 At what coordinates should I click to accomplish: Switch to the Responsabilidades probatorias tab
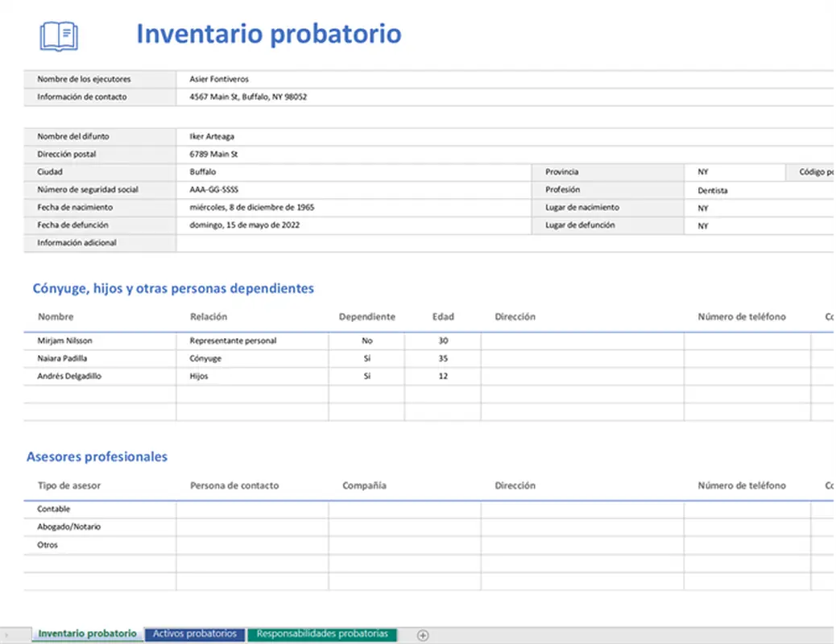click(321, 634)
